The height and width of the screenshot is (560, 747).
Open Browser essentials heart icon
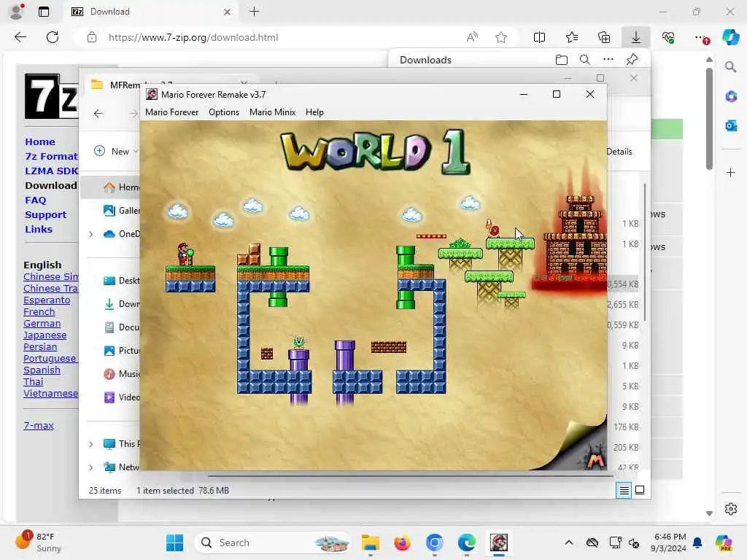tap(668, 37)
